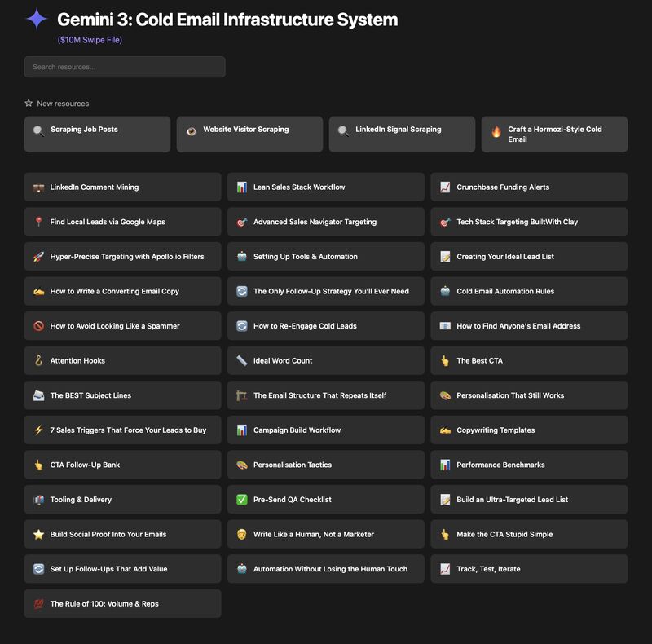This screenshot has width=652, height=644.
Task: Click the ruler icon for Ideal Word Count
Action: click(242, 360)
